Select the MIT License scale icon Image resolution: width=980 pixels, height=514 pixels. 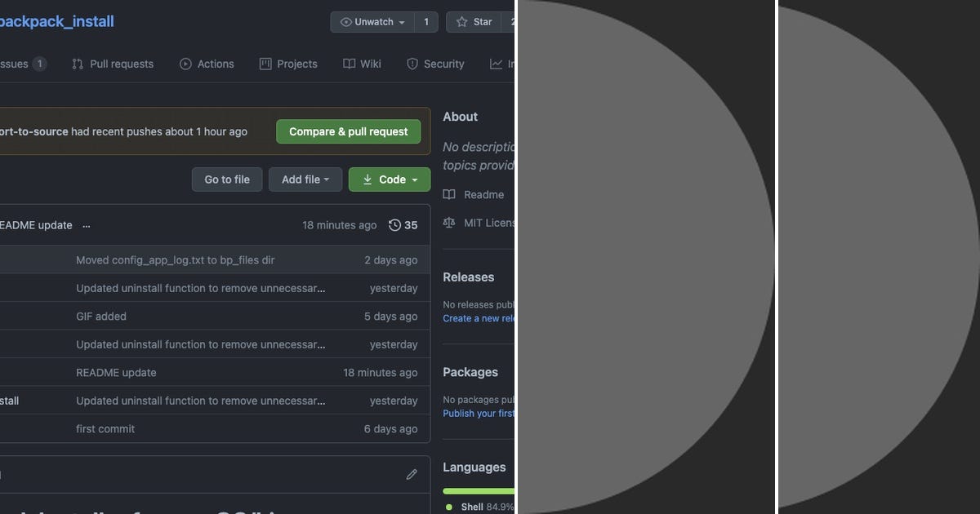click(448, 222)
